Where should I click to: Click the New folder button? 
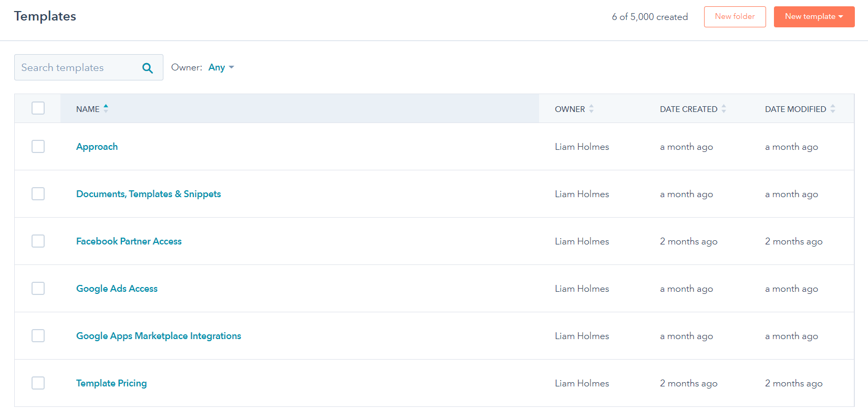tap(735, 17)
